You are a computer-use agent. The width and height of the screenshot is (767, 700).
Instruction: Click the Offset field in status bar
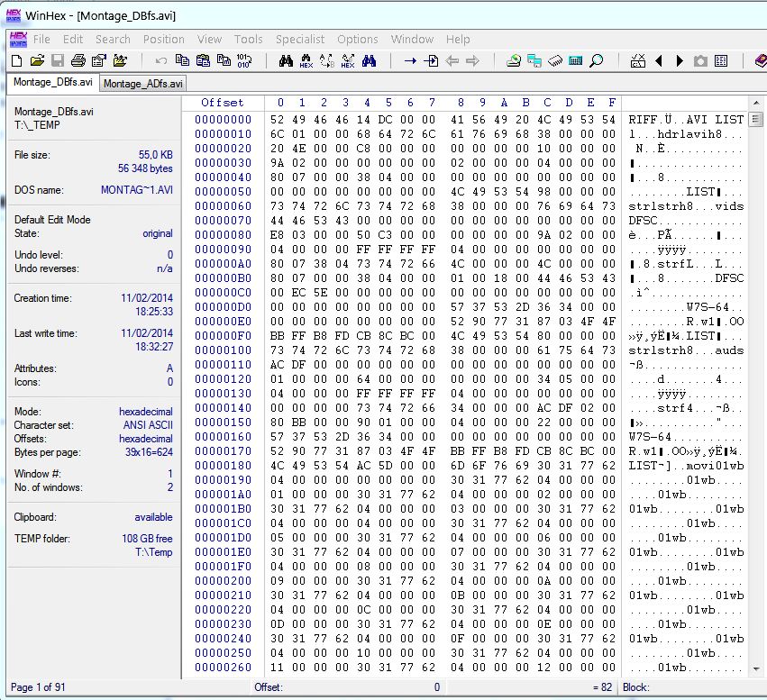(347, 687)
